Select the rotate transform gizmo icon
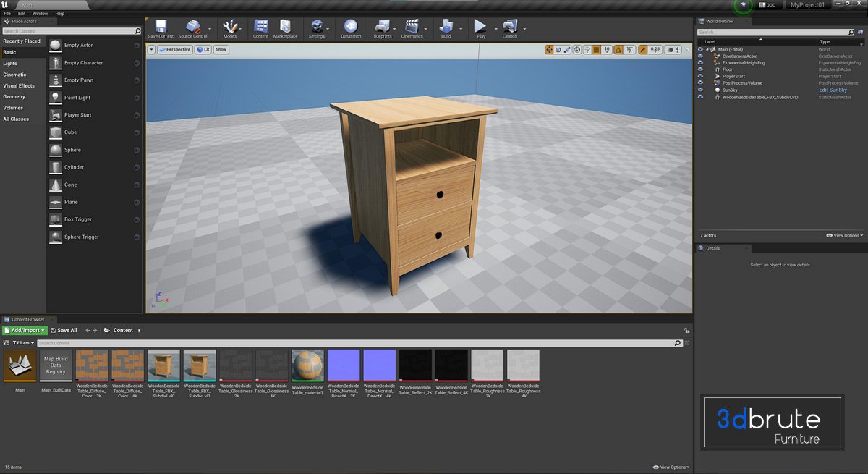The height and width of the screenshot is (474, 868). pos(558,50)
